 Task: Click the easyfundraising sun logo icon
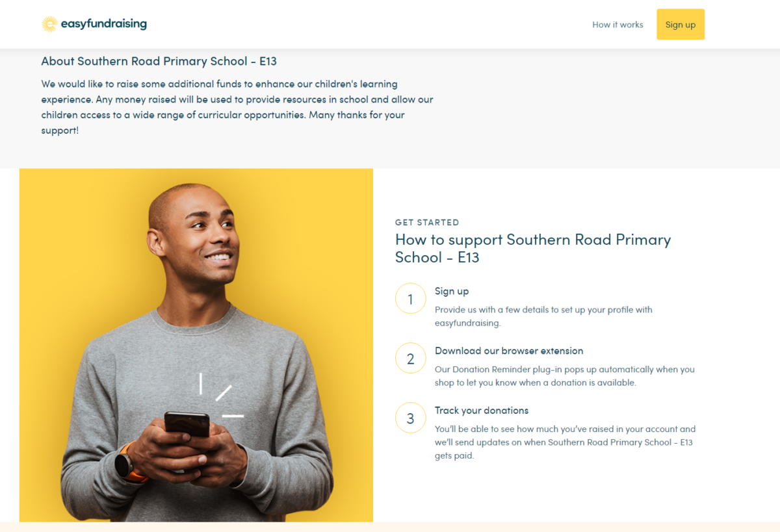point(49,24)
